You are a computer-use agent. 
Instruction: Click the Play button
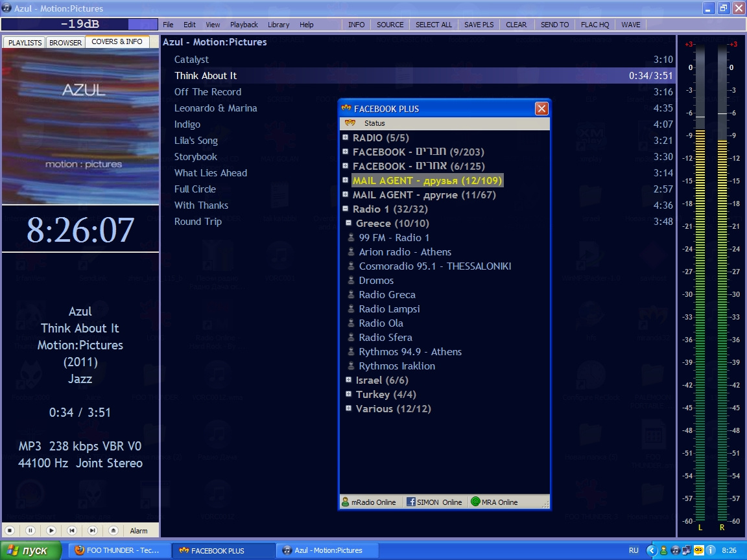51,530
